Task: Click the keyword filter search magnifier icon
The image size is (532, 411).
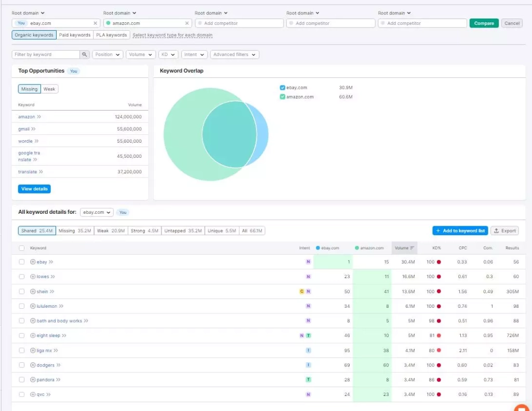Action: coord(85,54)
